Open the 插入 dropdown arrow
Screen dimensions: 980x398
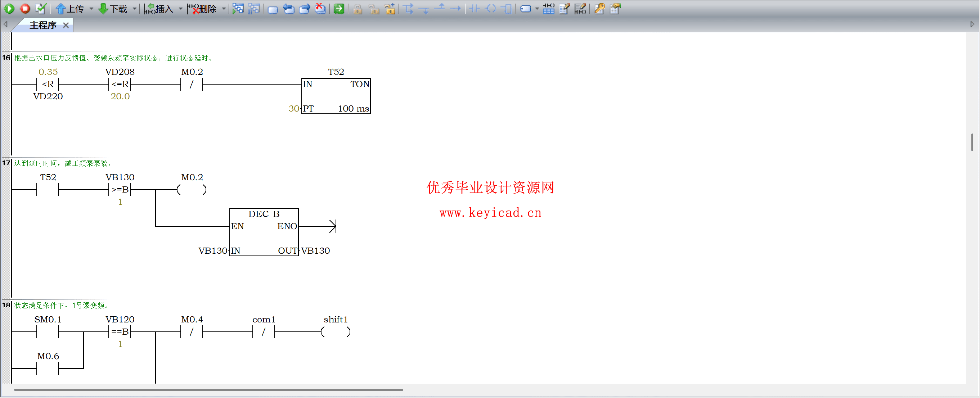(181, 8)
